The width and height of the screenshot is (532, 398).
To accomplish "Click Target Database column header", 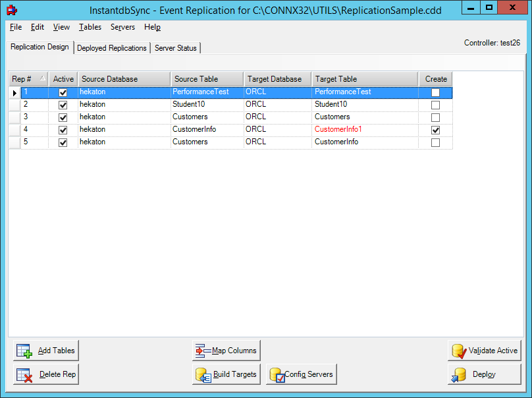I will [x=277, y=78].
